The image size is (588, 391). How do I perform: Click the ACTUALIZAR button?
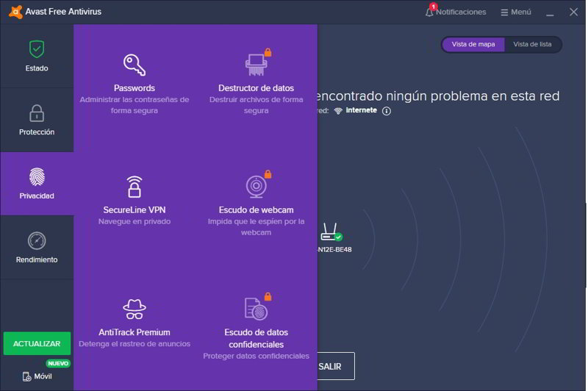[37, 343]
